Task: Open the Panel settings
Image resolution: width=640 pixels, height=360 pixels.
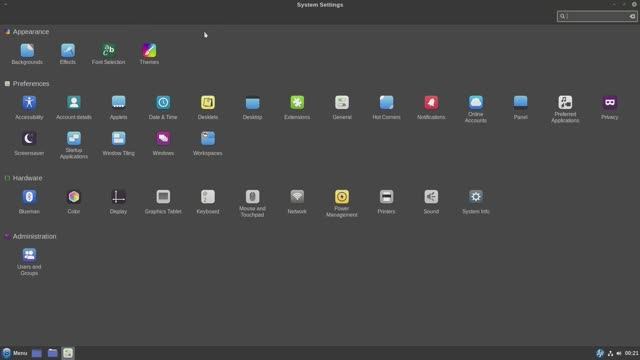Action: click(520, 108)
